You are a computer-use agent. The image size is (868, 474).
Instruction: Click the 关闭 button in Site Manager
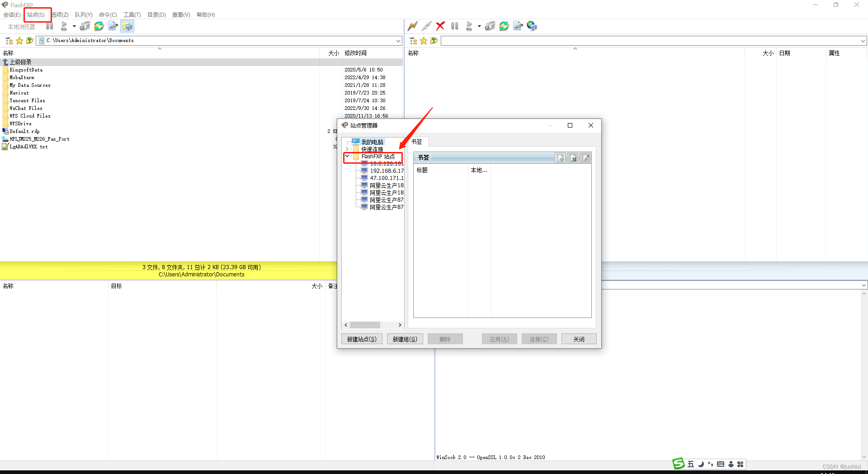click(x=579, y=339)
